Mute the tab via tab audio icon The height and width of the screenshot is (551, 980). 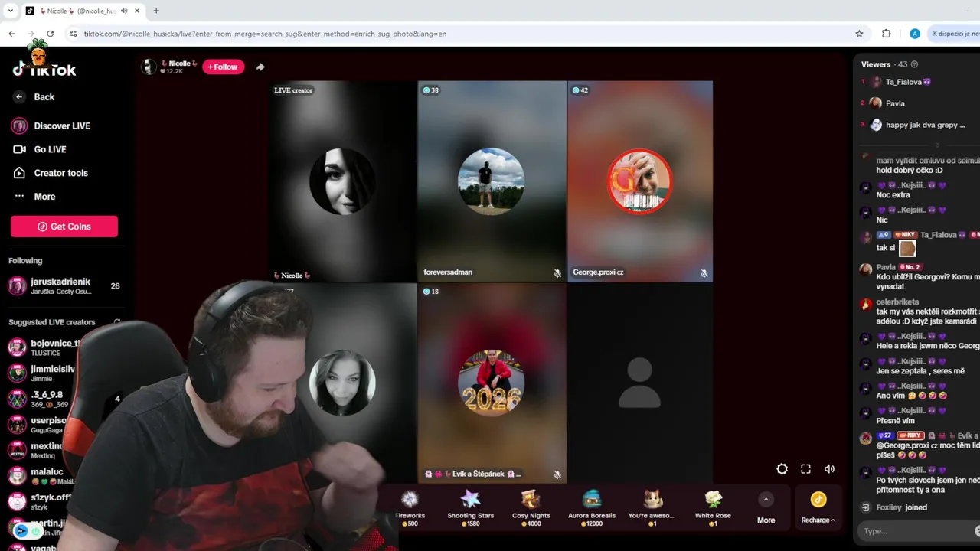pos(124,11)
